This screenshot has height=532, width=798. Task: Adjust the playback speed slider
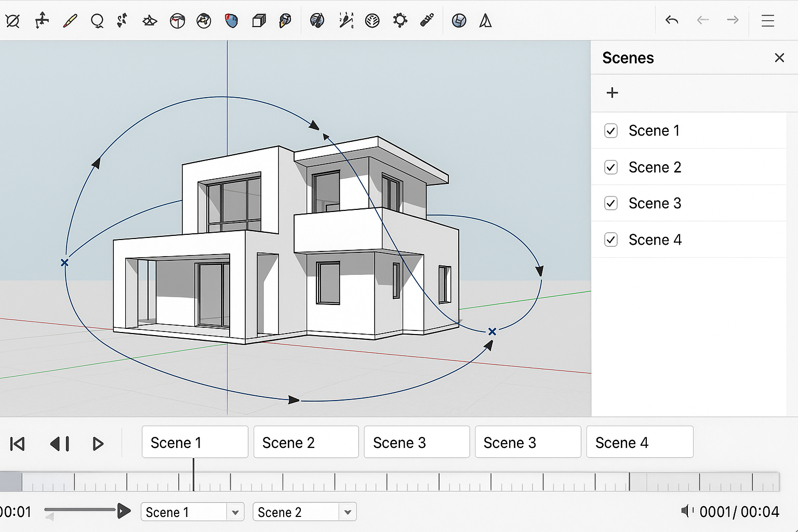(x=81, y=511)
